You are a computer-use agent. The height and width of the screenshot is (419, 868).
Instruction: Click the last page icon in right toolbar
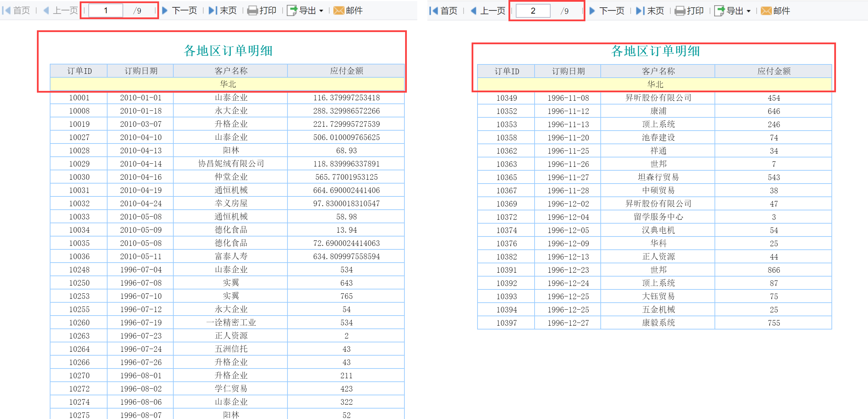(640, 11)
